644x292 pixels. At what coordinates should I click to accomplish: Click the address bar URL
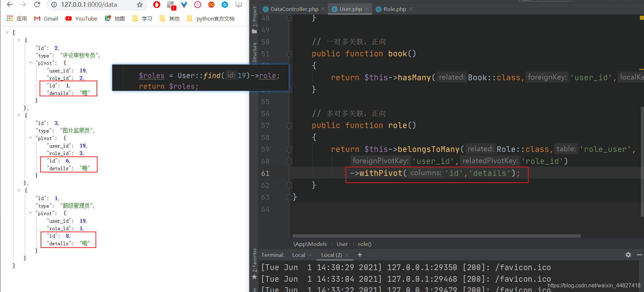(89, 5)
